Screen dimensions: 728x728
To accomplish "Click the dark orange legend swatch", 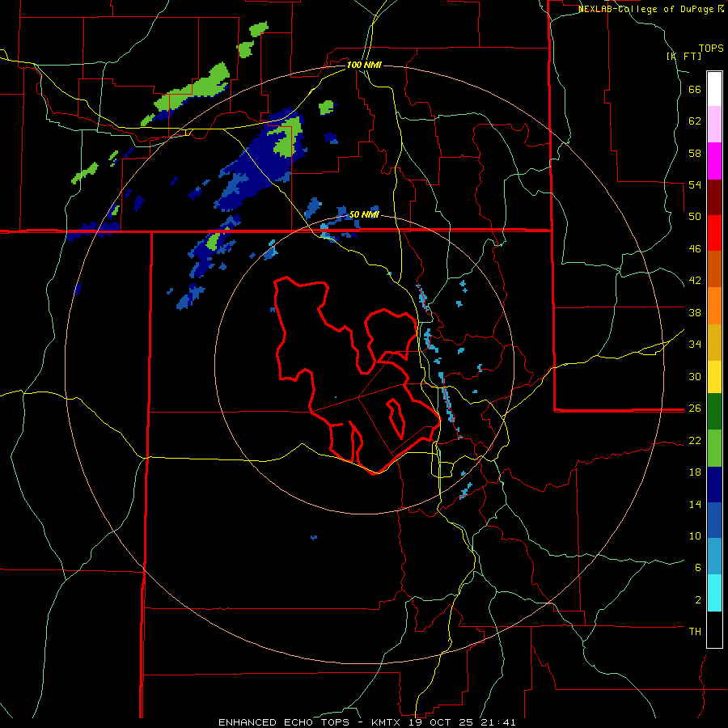I will [714, 269].
